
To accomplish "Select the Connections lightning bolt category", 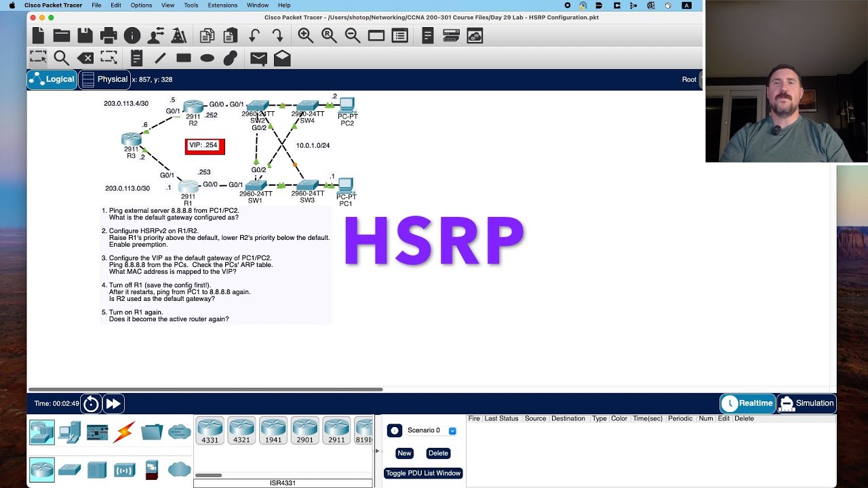I will click(x=124, y=432).
